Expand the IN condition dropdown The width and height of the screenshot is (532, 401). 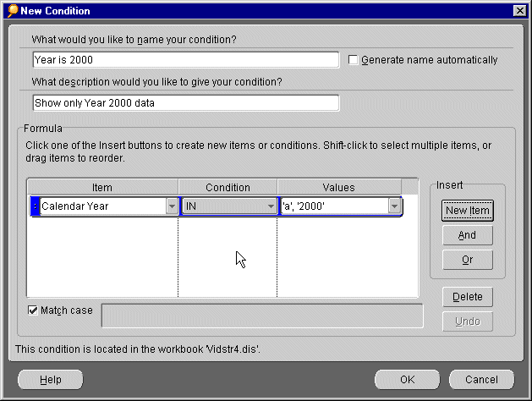271,206
